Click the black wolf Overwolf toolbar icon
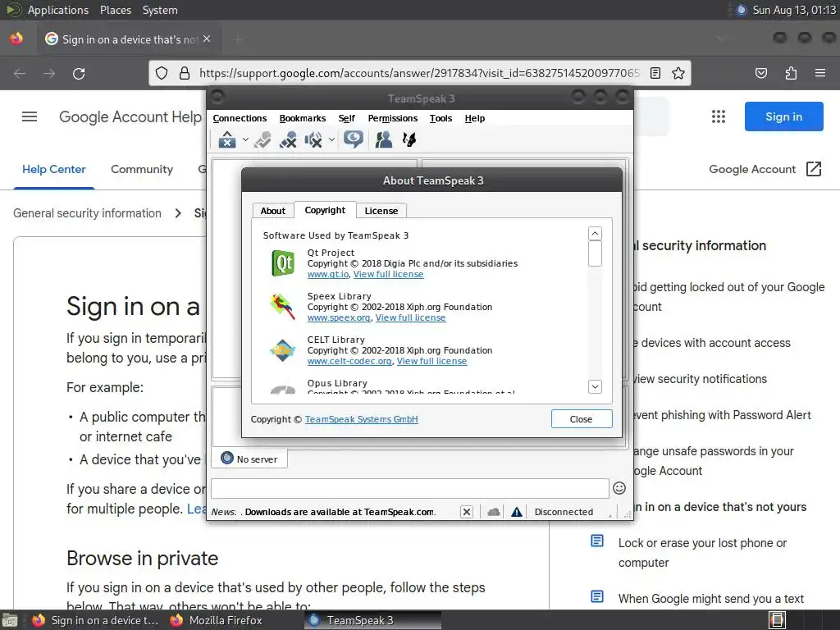Viewport: 840px width, 630px height. pyautogui.click(x=409, y=139)
